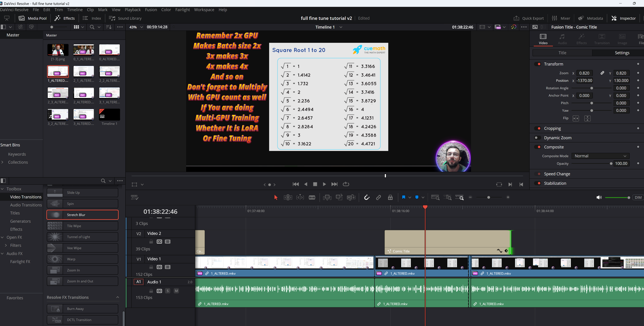Click the Quick Export button
The height and width of the screenshot is (326, 644).
coord(528,18)
